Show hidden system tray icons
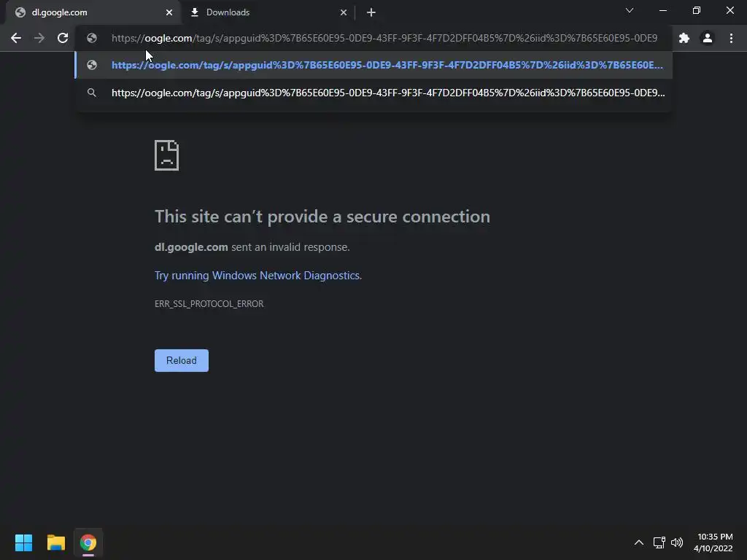The image size is (747, 560). (638, 542)
